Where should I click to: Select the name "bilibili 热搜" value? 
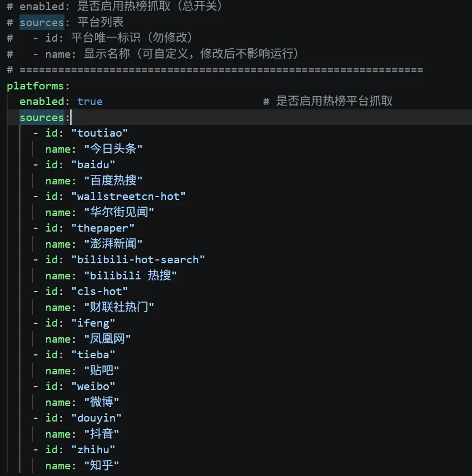[x=130, y=275]
